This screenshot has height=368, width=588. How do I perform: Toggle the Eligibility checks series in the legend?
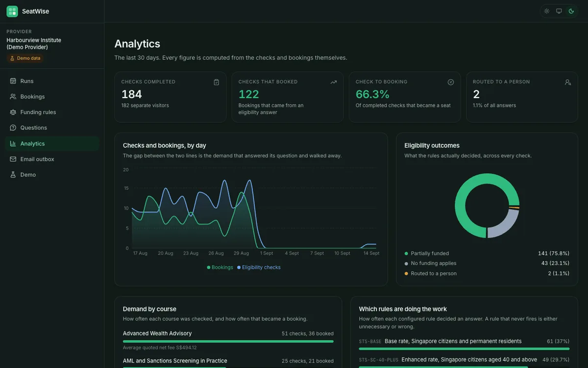259,267
